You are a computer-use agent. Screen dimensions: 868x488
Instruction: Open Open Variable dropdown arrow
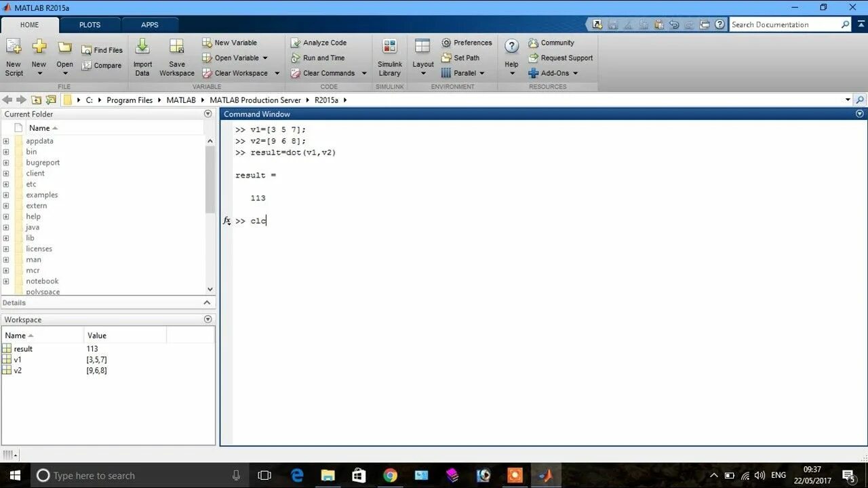[x=265, y=58]
